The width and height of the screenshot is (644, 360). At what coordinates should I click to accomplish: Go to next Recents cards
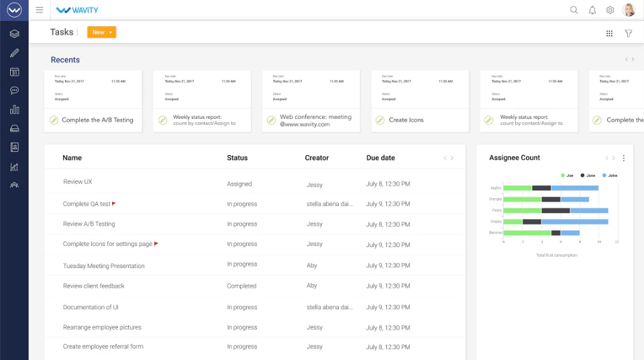tap(633, 59)
